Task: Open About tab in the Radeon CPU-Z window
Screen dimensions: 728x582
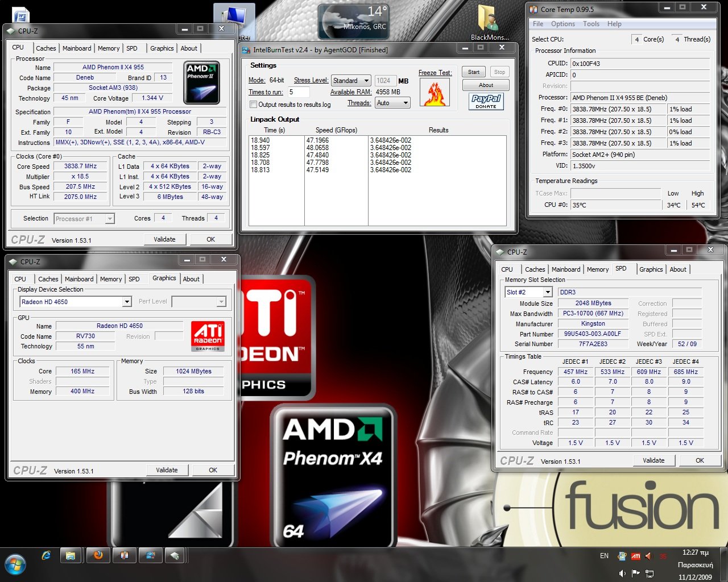Action: [x=191, y=279]
